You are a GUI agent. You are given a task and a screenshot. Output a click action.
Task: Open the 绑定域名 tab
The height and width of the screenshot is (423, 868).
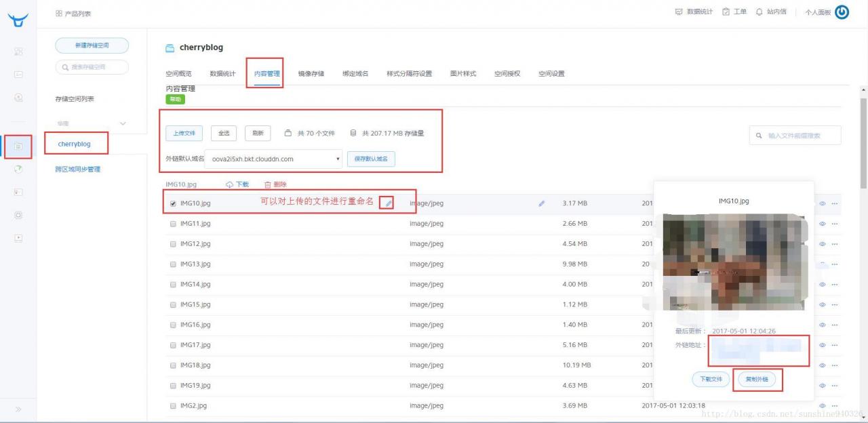click(355, 74)
